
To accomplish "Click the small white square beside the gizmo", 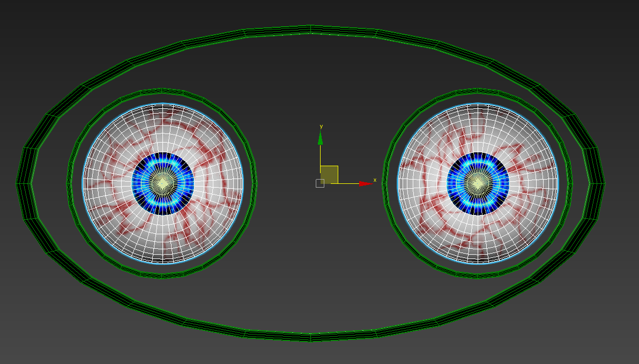I will (x=320, y=184).
